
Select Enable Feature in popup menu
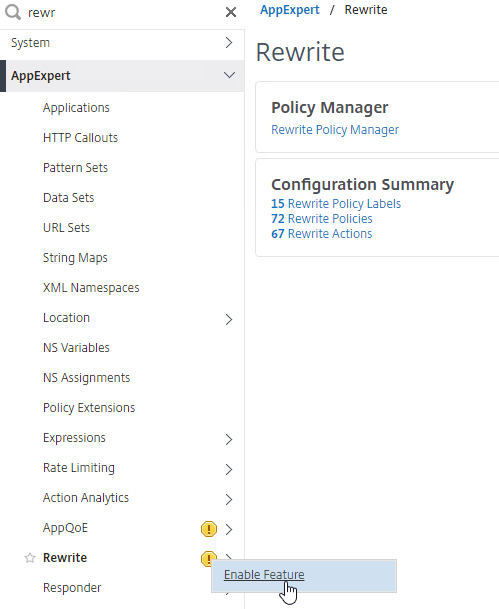(264, 575)
